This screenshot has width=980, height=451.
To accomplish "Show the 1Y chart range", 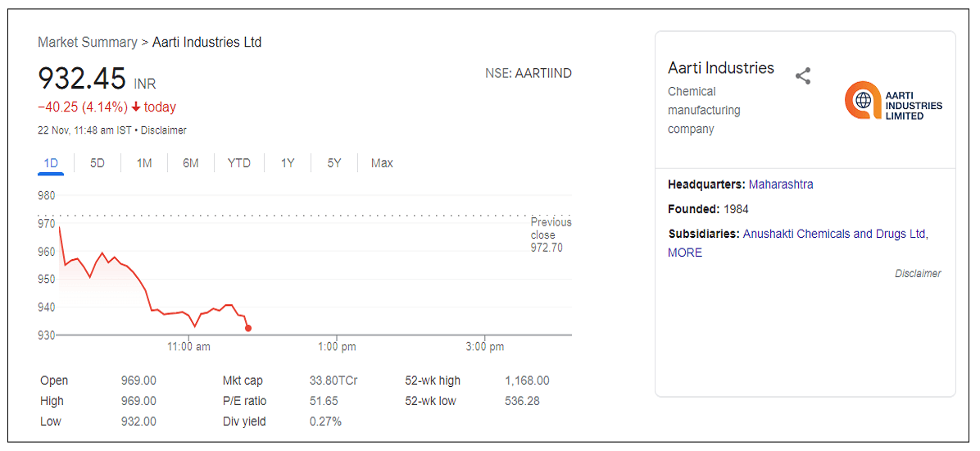I will click(x=288, y=163).
